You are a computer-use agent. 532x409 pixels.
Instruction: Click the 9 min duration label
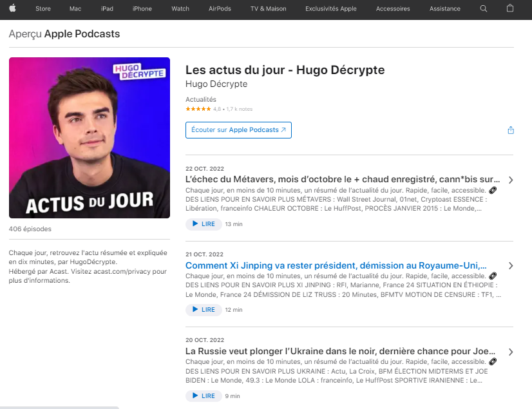(x=233, y=396)
